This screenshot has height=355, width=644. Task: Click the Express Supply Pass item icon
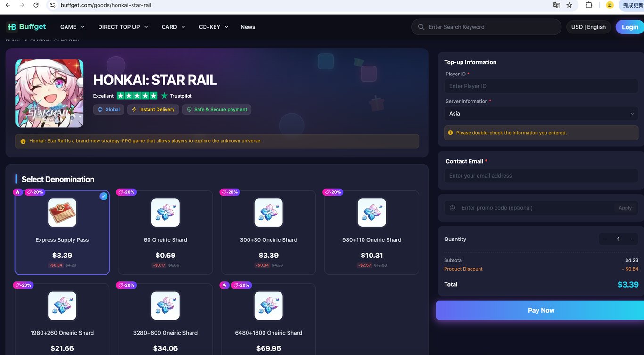point(62,213)
